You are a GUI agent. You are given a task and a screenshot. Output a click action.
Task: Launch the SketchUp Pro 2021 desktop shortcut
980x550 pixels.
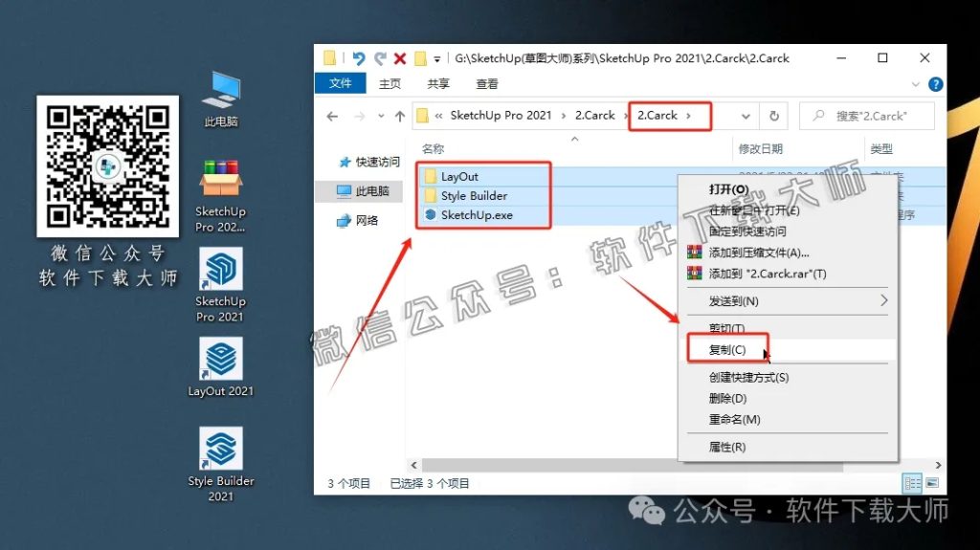pyautogui.click(x=221, y=285)
